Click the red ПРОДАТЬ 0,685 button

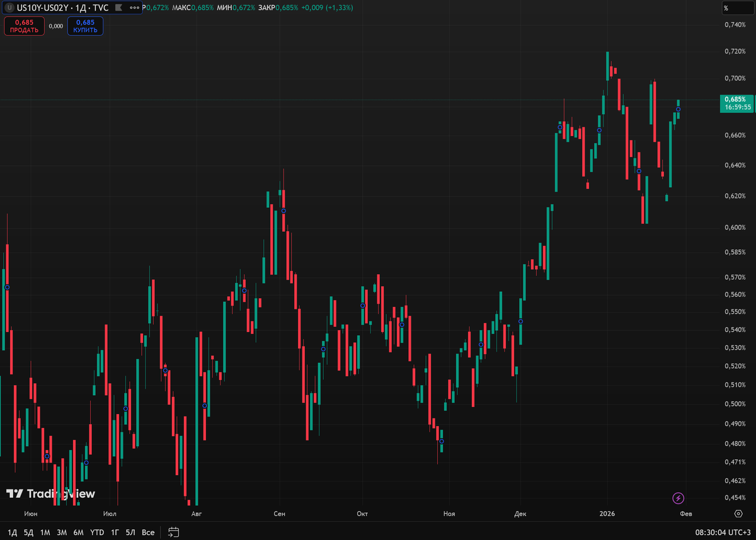coord(24,26)
